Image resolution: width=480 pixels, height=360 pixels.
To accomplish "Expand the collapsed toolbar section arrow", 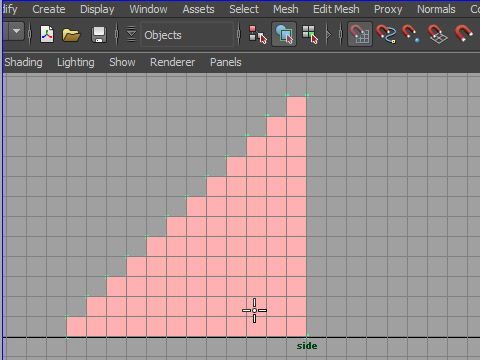I will [329, 34].
